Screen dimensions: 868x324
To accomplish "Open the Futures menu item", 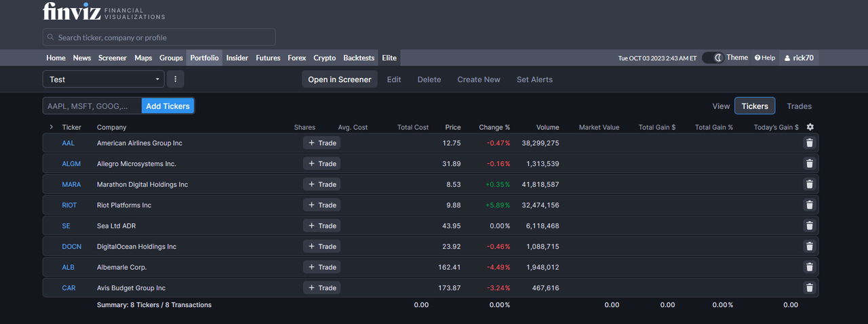I will pyautogui.click(x=268, y=58).
